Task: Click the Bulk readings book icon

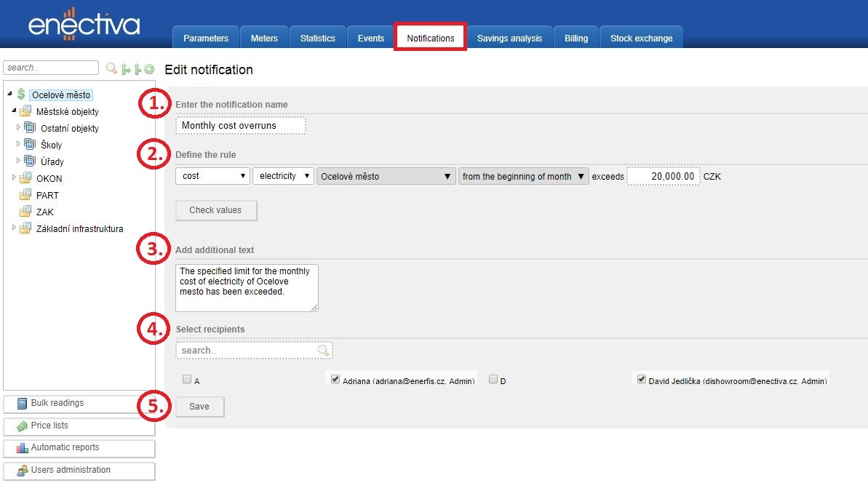Action: point(22,404)
